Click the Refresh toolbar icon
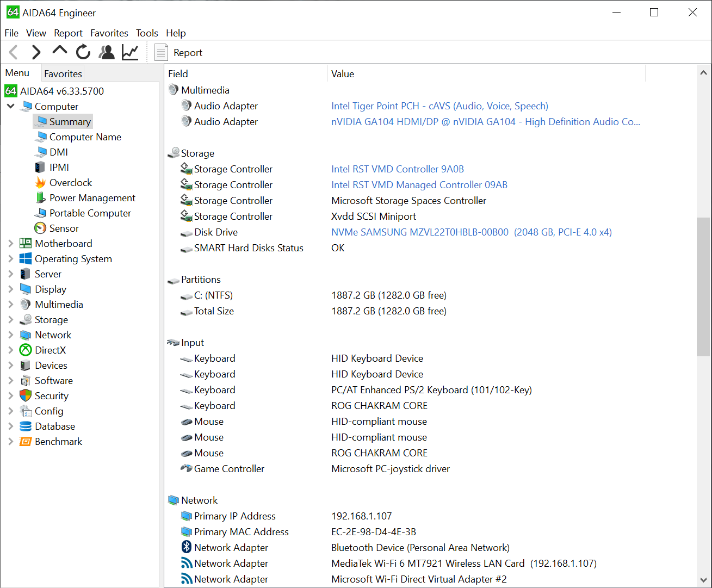This screenshot has height=588, width=712. [83, 52]
